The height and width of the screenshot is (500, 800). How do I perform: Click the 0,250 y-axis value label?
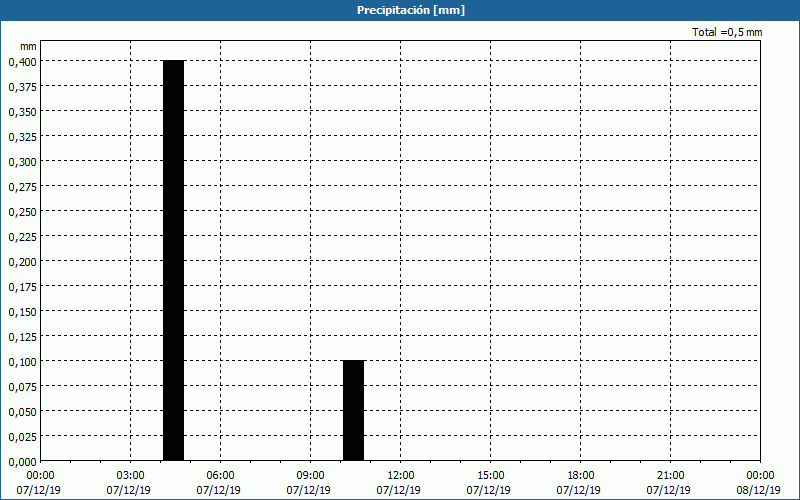[22, 211]
